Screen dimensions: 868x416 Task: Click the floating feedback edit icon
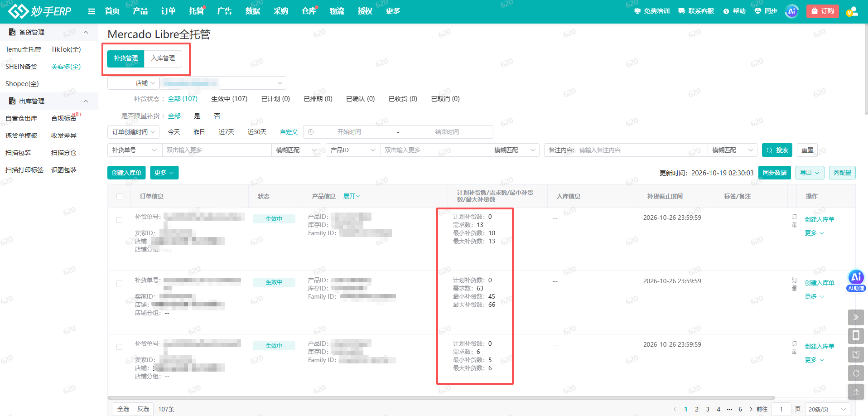coord(856,354)
